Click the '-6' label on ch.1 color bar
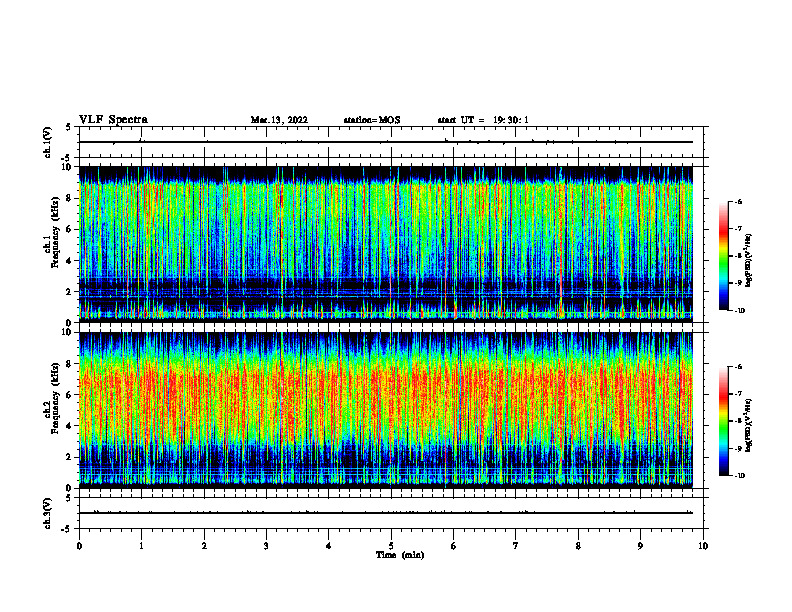 pyautogui.click(x=738, y=201)
